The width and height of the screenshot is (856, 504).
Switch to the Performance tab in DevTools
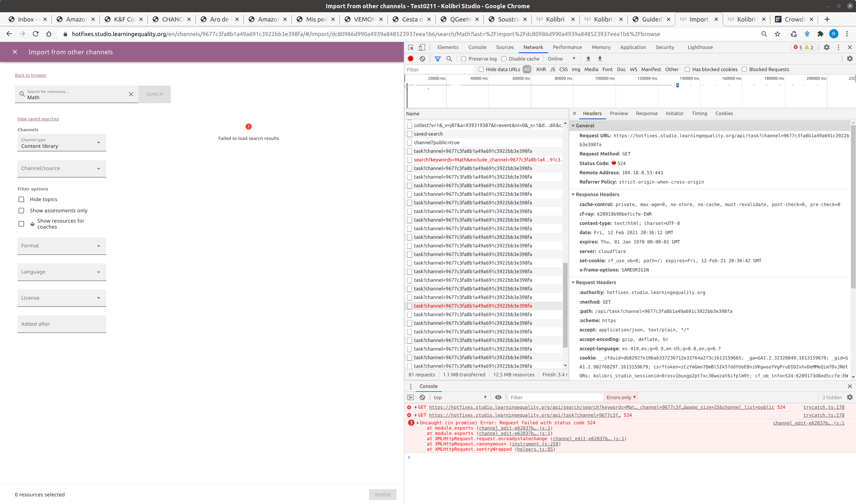click(x=567, y=47)
